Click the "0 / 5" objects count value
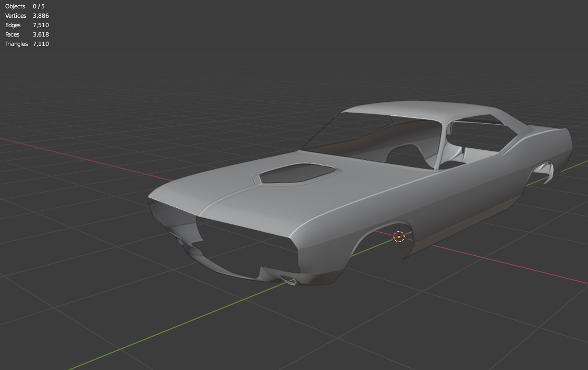588x370 pixels. coord(39,6)
